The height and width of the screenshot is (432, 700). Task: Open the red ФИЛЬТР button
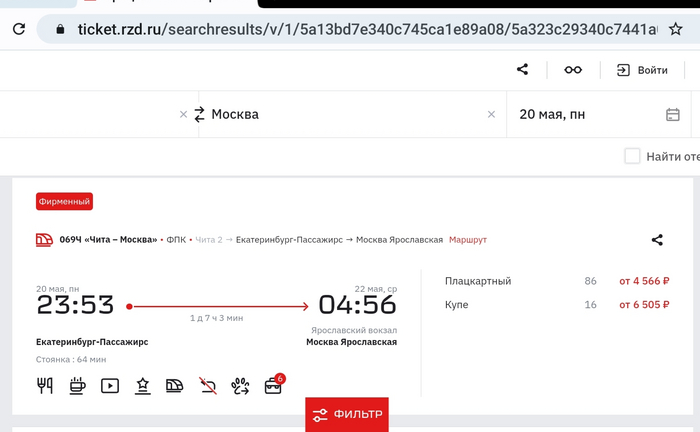[347, 415]
